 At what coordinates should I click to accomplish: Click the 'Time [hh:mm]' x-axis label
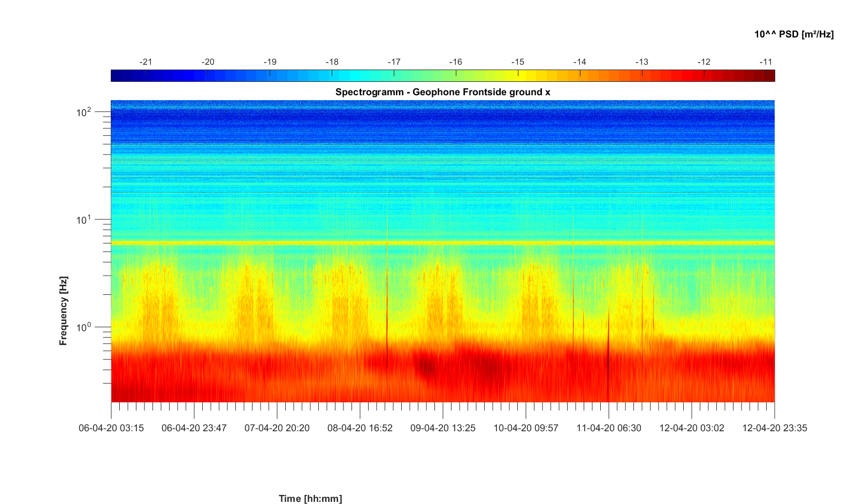[310, 499]
